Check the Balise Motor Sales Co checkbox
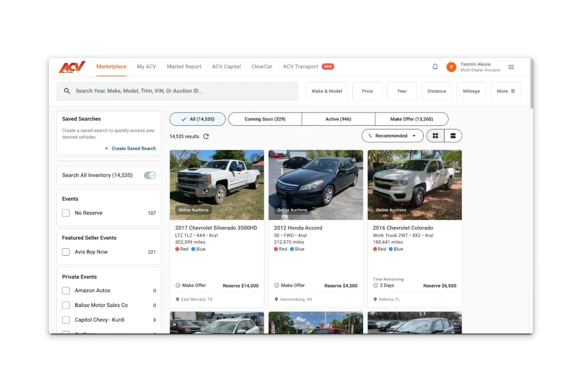 pos(66,305)
